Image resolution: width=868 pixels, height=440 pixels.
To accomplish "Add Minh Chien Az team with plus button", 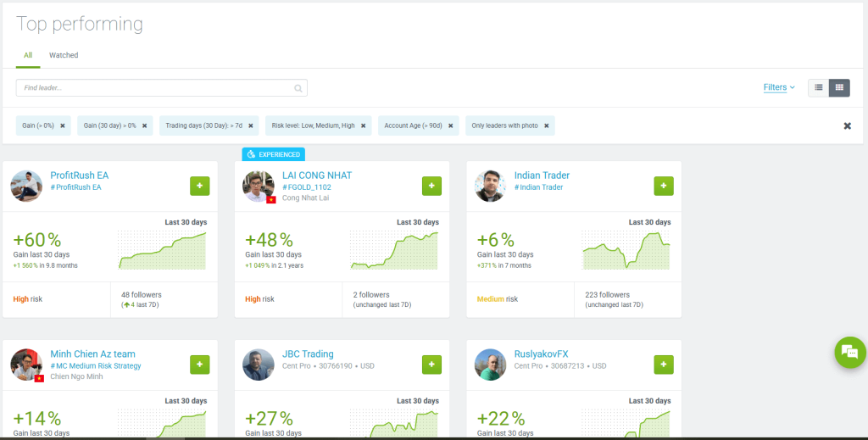I will (199, 365).
